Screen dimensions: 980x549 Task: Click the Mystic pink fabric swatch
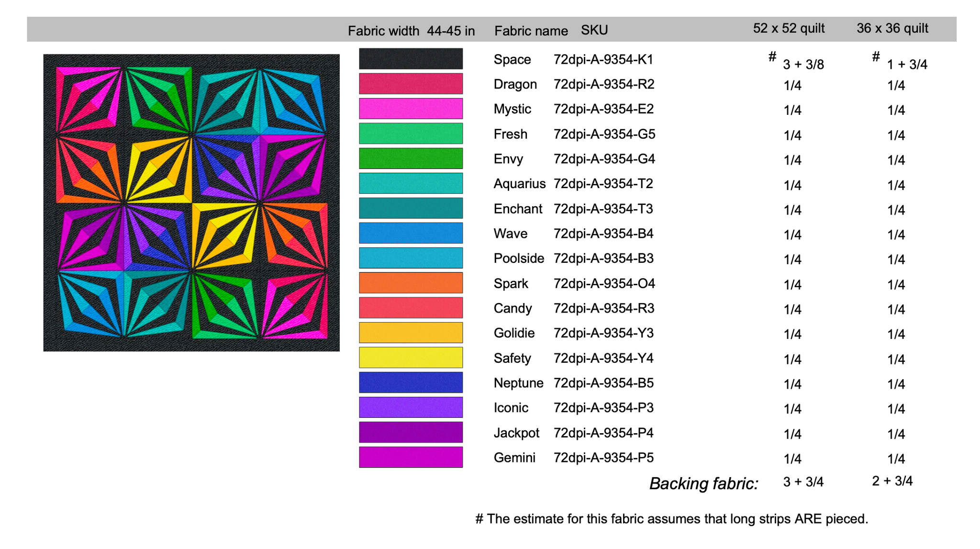[411, 109]
